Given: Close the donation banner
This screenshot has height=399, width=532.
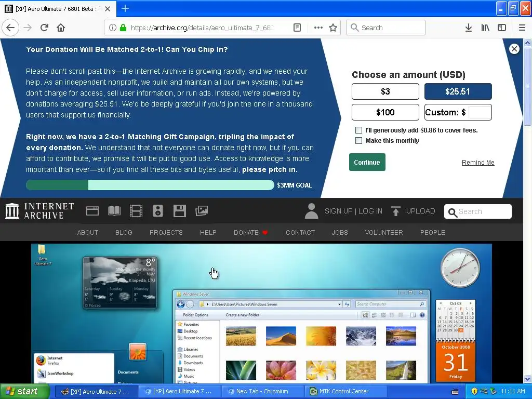Looking at the screenshot, I should (514, 49).
